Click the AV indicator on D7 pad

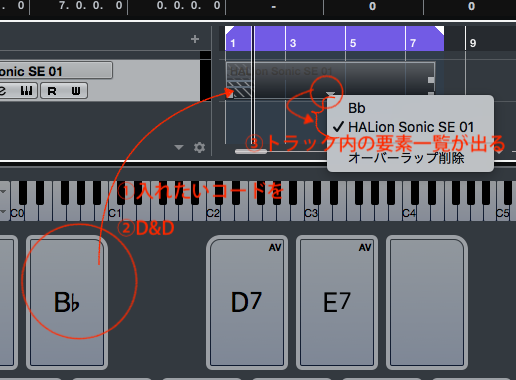(x=275, y=248)
